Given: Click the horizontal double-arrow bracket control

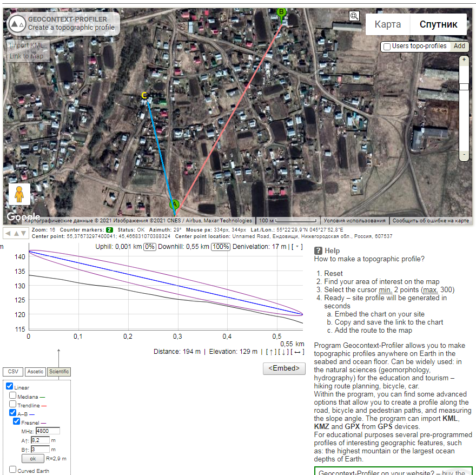Looking at the screenshot, I should [x=297, y=352].
